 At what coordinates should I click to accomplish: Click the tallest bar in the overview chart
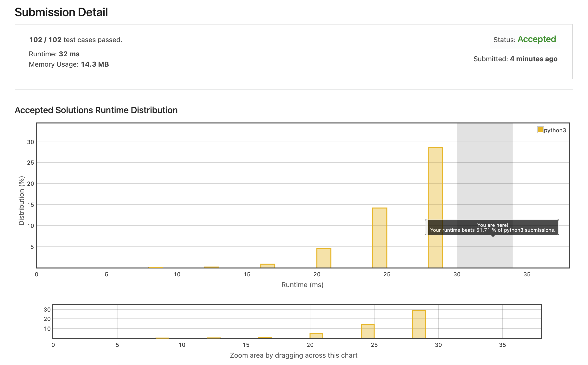click(419, 324)
